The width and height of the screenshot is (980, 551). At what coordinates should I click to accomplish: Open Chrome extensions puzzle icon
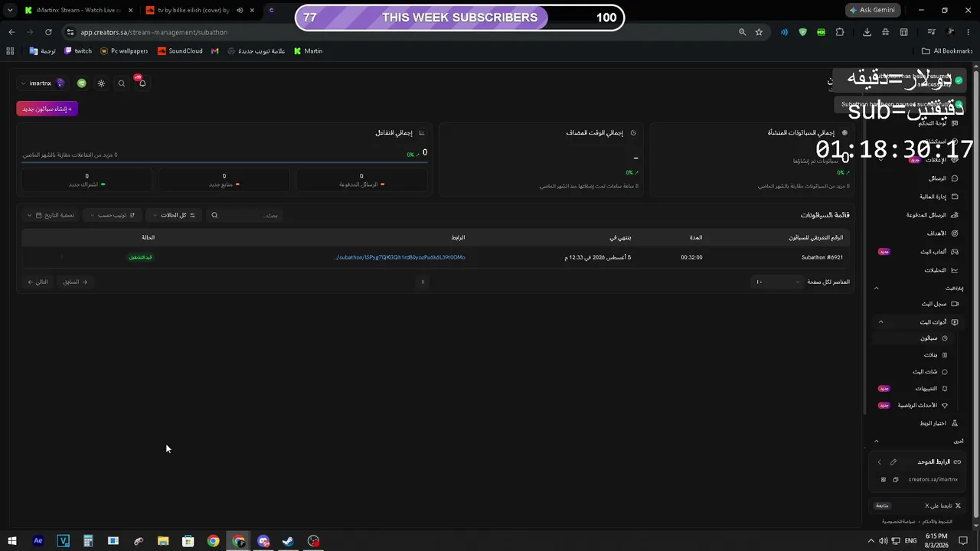(x=840, y=32)
